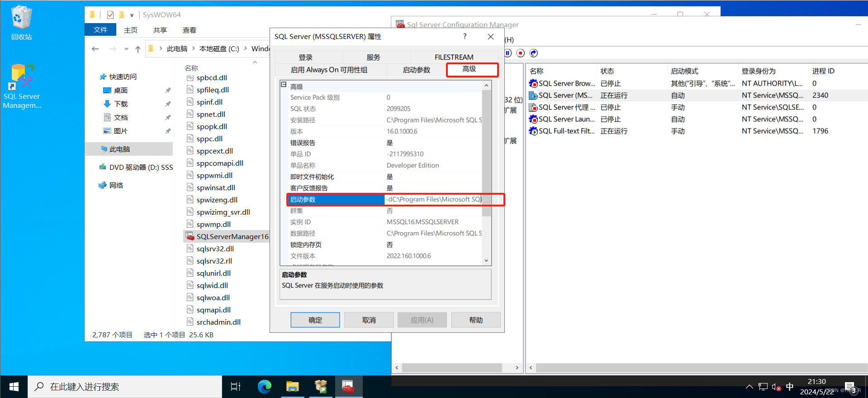Click the 帮助 button
The width and height of the screenshot is (868, 398).
pyautogui.click(x=476, y=320)
